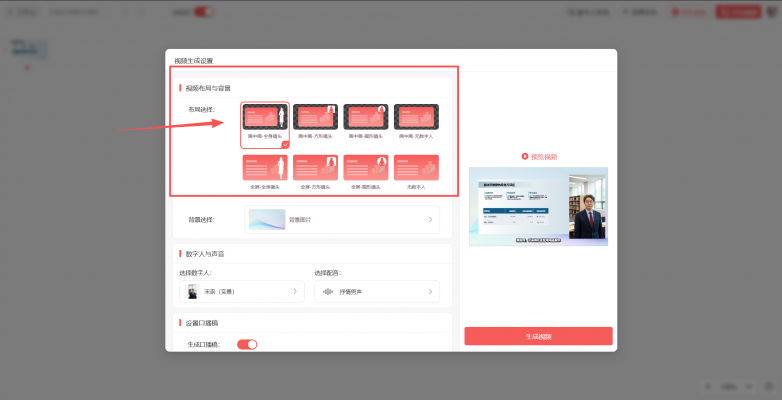Click the red button in top-right toolbar
Image resolution: width=782 pixels, height=400 pixels.
[738, 12]
